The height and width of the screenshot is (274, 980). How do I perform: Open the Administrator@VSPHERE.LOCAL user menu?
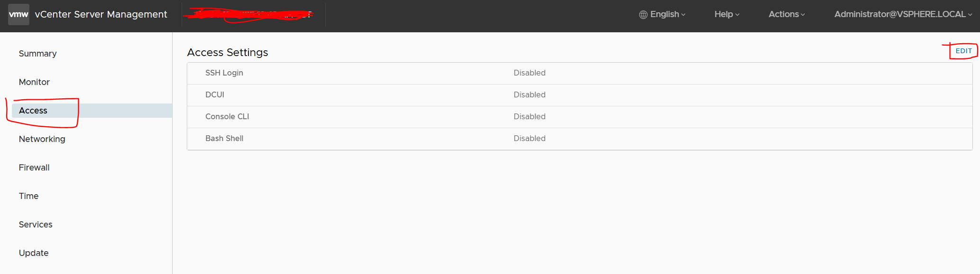click(x=903, y=14)
